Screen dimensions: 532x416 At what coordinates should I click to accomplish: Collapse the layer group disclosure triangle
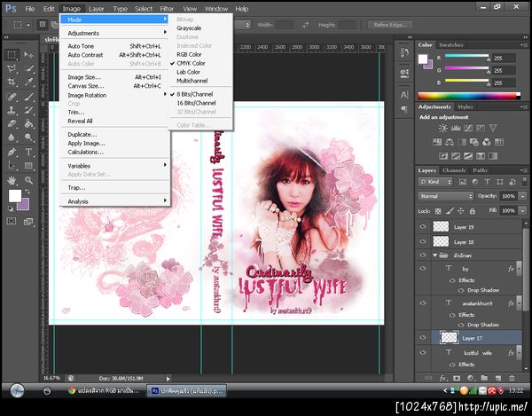434,255
